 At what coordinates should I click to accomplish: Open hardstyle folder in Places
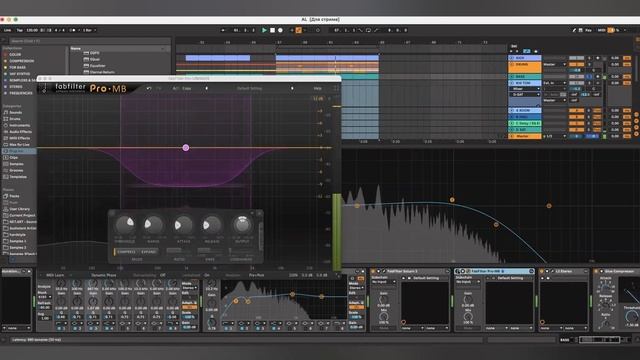pyautogui.click(x=18, y=235)
